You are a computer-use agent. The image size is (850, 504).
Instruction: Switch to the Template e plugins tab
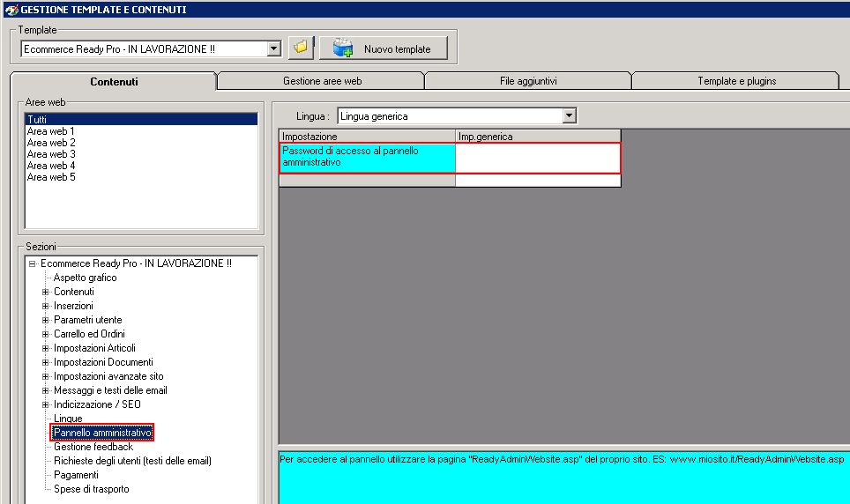(x=736, y=81)
